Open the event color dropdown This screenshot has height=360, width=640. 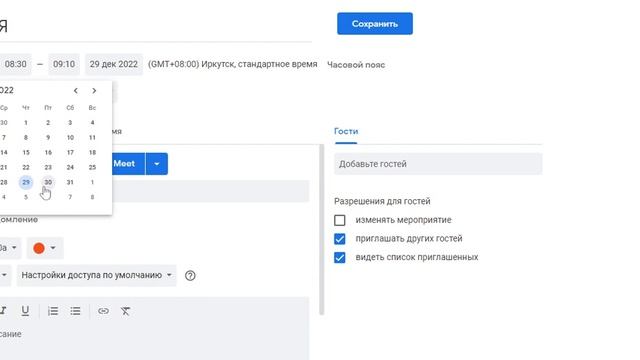click(45, 248)
